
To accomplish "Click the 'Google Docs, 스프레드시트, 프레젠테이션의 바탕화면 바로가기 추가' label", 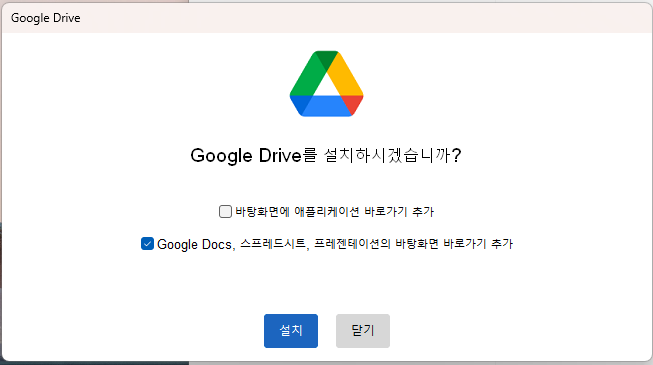I will [x=335, y=244].
